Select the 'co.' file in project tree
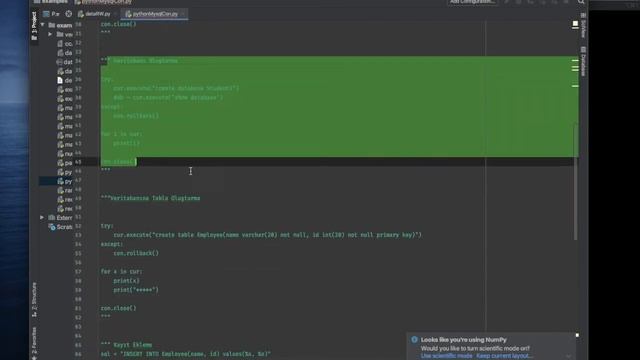 64,44
